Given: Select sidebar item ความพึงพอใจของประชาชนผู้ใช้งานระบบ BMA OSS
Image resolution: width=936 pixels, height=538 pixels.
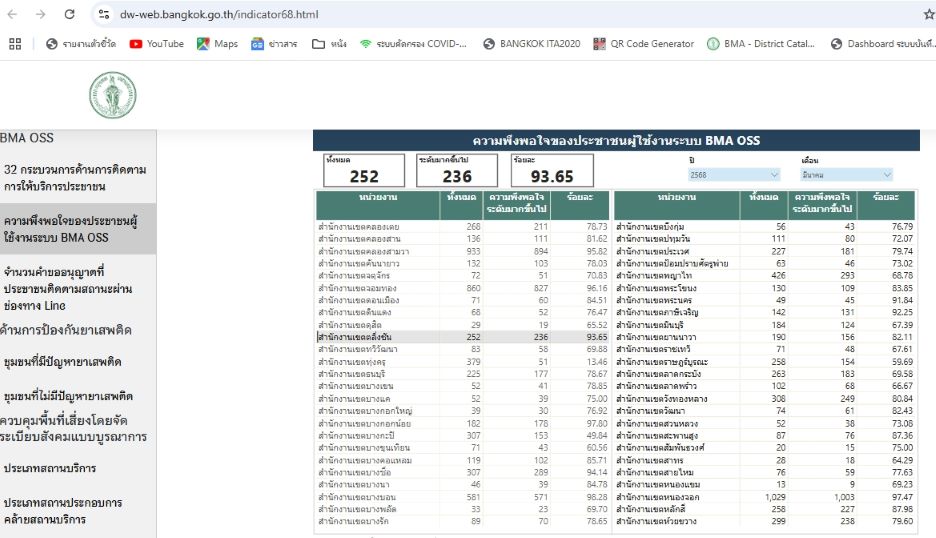Looking at the screenshot, I should 78,229.
